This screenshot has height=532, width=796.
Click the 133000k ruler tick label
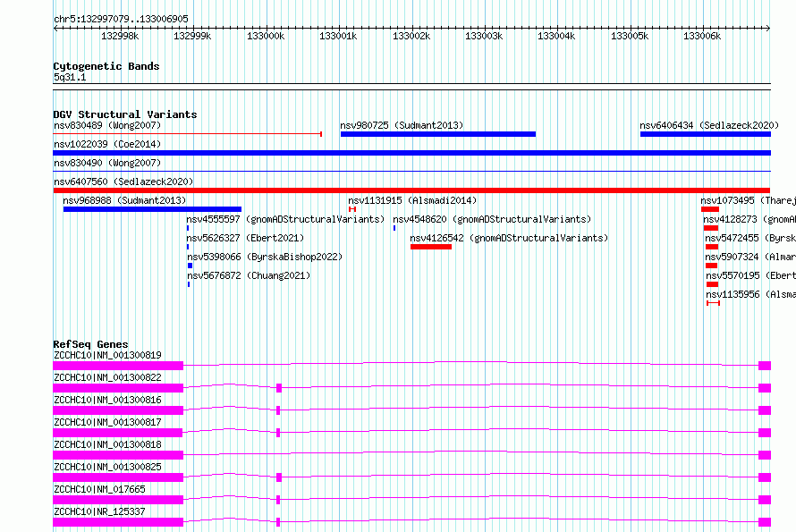click(266, 36)
